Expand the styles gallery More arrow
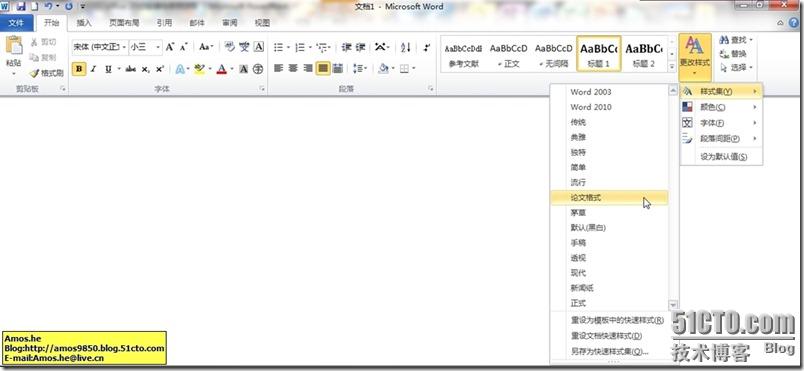This screenshot has width=804, height=371. pos(672,67)
